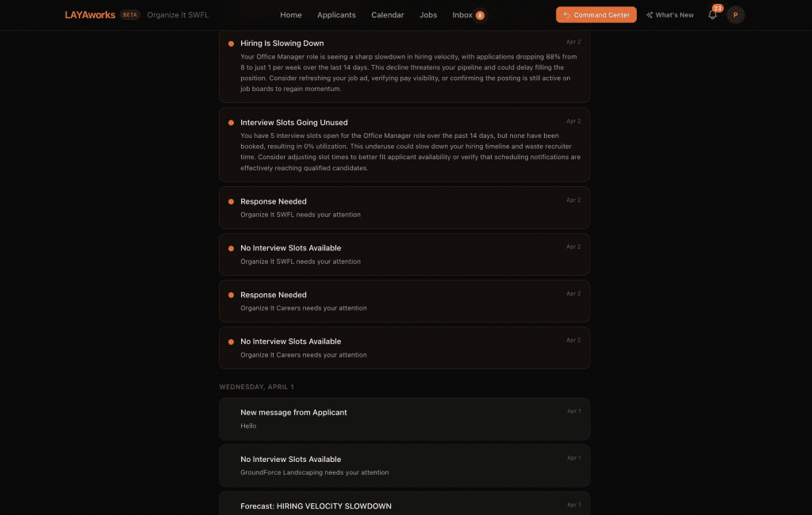Switch to the Calendar tab

388,15
